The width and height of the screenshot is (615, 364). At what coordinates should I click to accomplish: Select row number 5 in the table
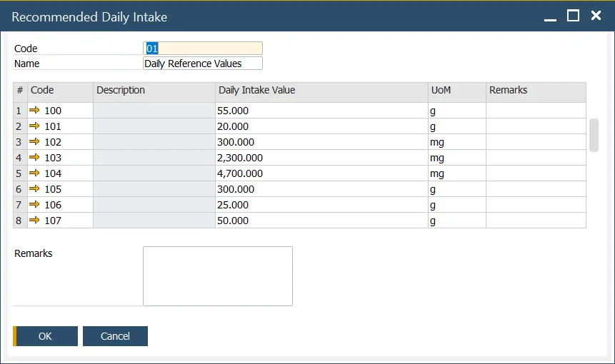(x=19, y=173)
